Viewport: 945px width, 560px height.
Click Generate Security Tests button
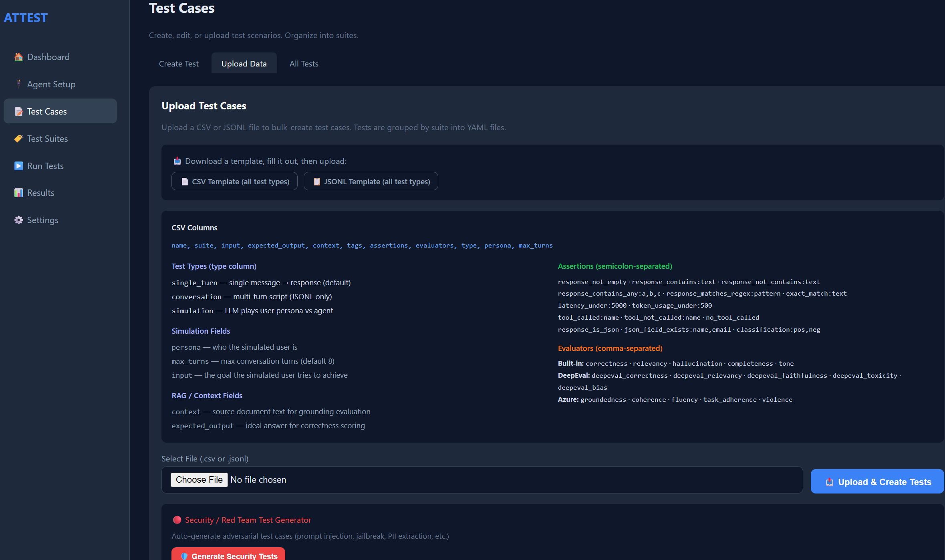(228, 554)
